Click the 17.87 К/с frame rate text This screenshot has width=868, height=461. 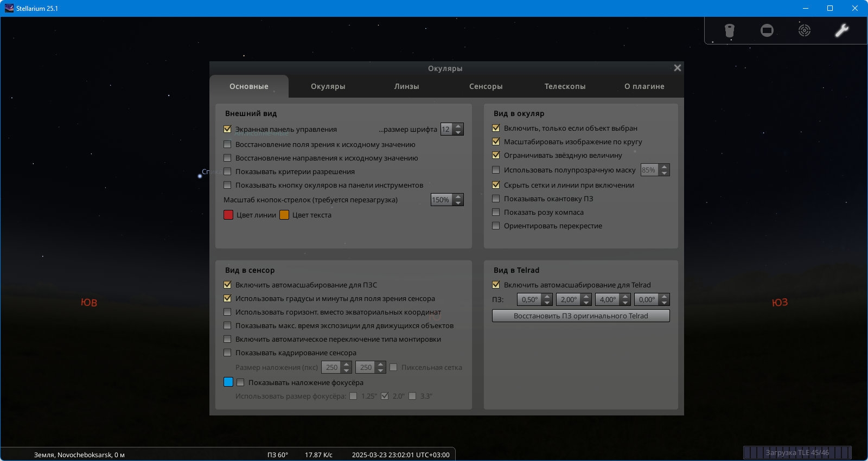click(318, 455)
